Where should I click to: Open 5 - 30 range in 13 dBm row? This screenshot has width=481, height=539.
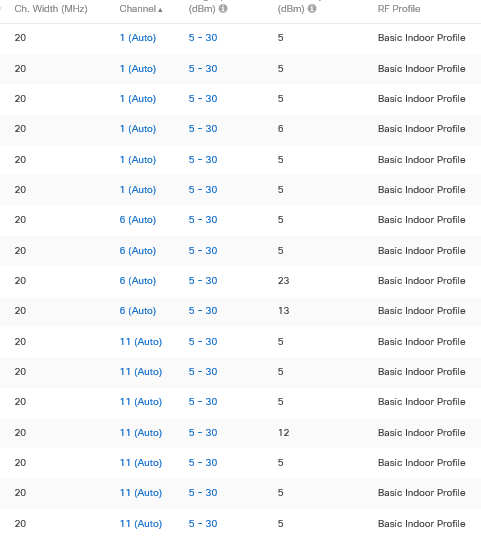coord(203,310)
